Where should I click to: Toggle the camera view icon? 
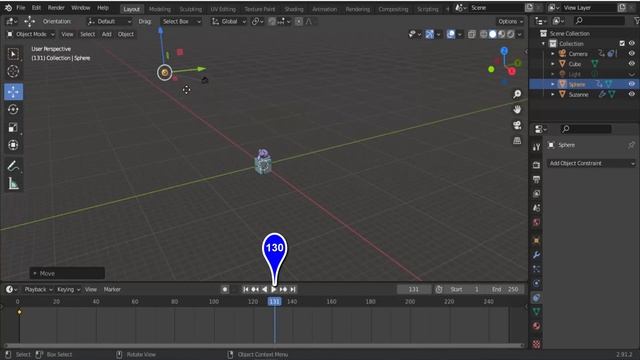click(x=517, y=125)
